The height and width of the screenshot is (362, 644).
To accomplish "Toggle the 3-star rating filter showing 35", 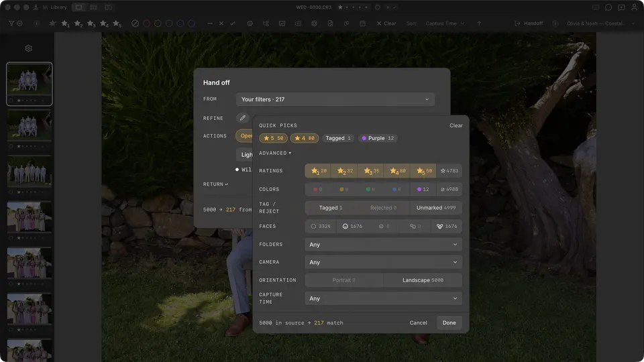I will pos(371,171).
